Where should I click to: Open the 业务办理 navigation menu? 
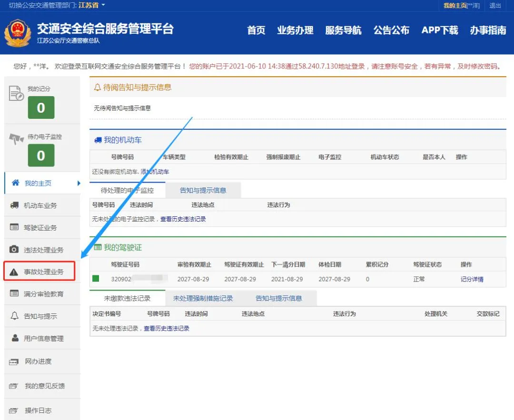pos(295,30)
